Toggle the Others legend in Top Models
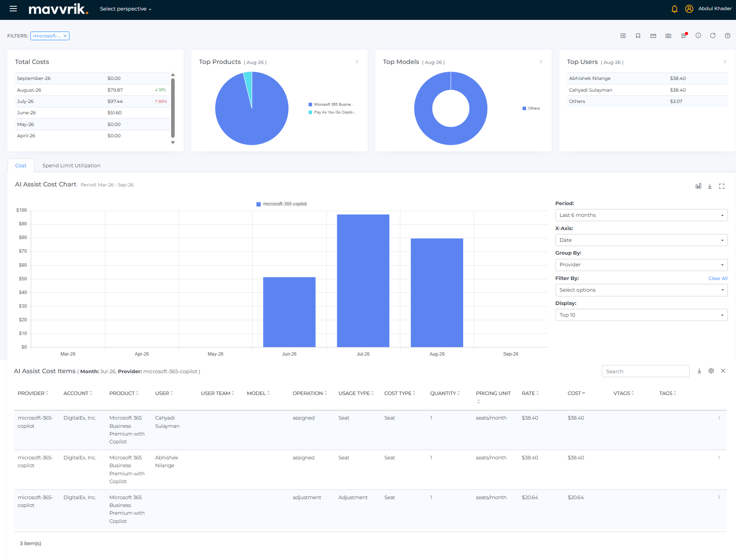Image resolution: width=736 pixels, height=560 pixels. click(531, 108)
